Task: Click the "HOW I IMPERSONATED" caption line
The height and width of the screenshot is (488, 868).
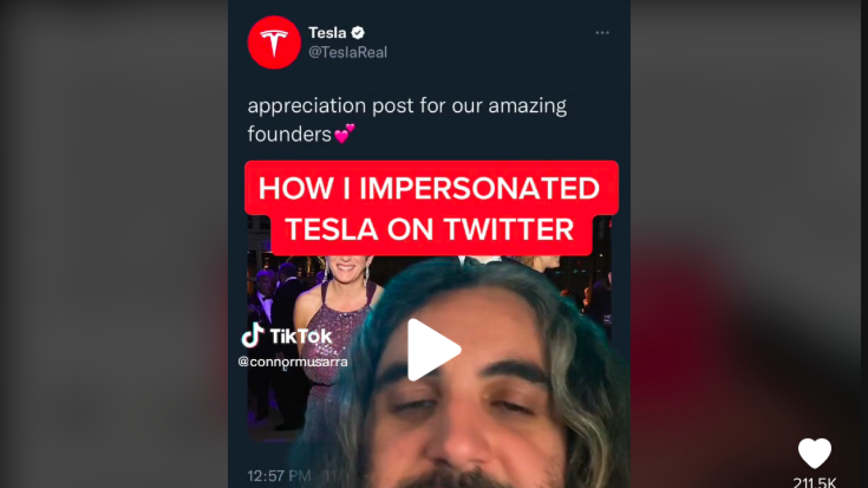Action: click(x=429, y=188)
